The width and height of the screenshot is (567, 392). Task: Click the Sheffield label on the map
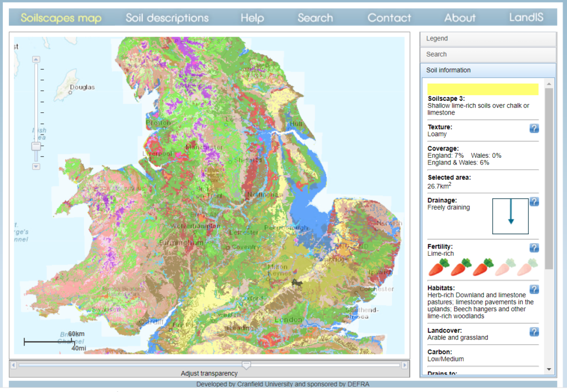click(248, 160)
